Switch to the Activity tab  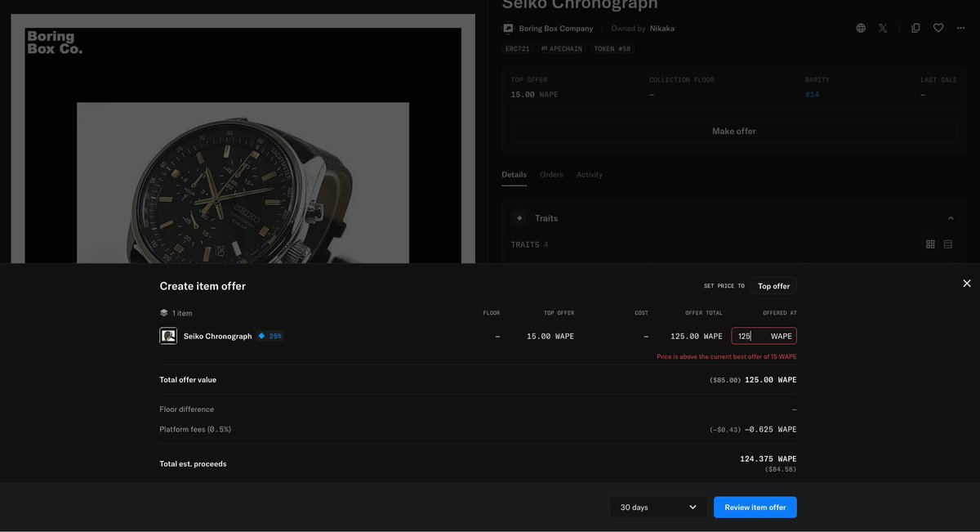tap(589, 175)
